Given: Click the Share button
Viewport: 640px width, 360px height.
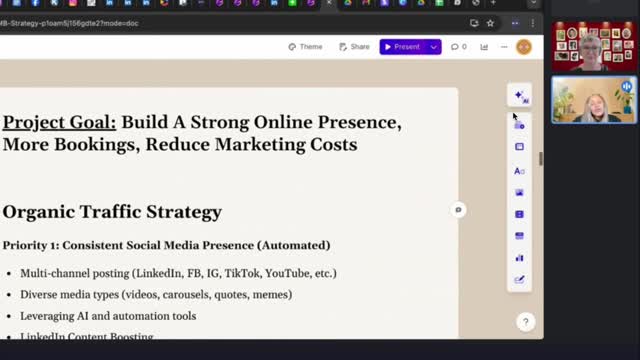Looking at the screenshot, I should tap(354, 47).
